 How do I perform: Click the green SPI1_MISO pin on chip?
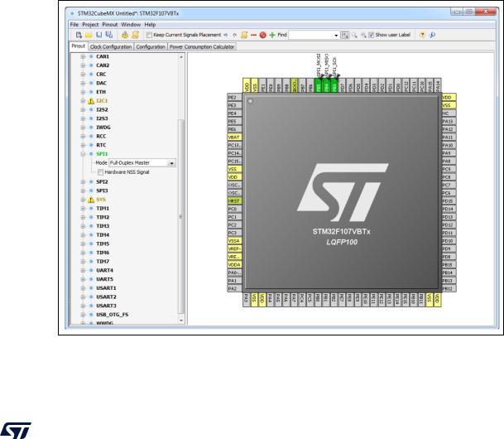point(326,85)
